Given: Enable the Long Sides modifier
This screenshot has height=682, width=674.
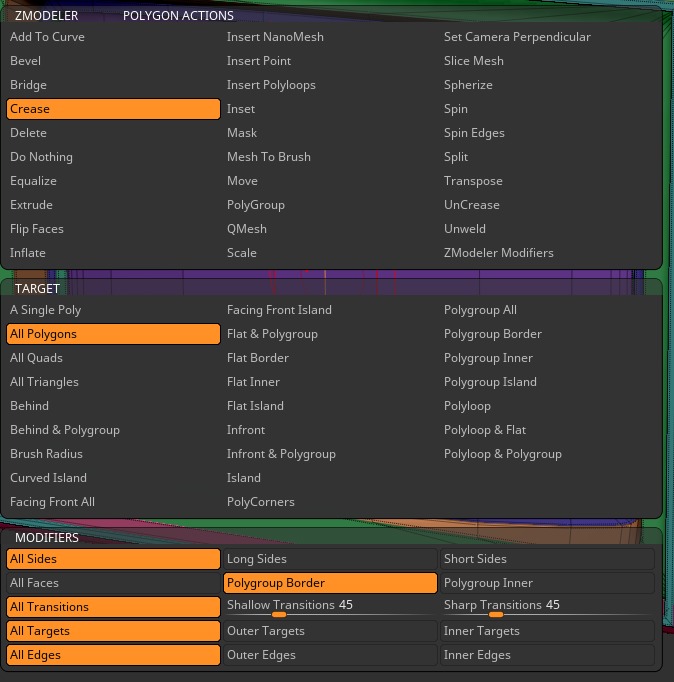Looking at the screenshot, I should (330, 559).
